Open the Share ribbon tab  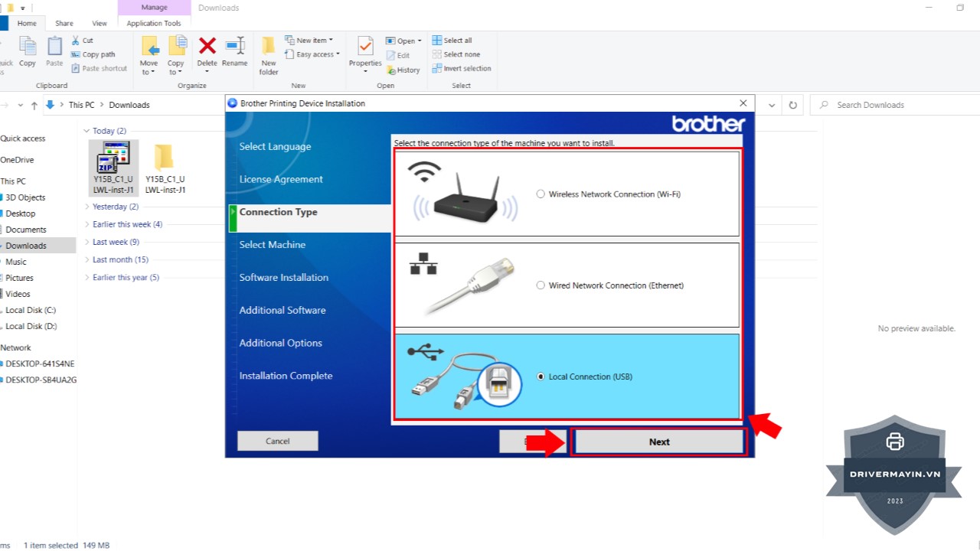point(64,24)
